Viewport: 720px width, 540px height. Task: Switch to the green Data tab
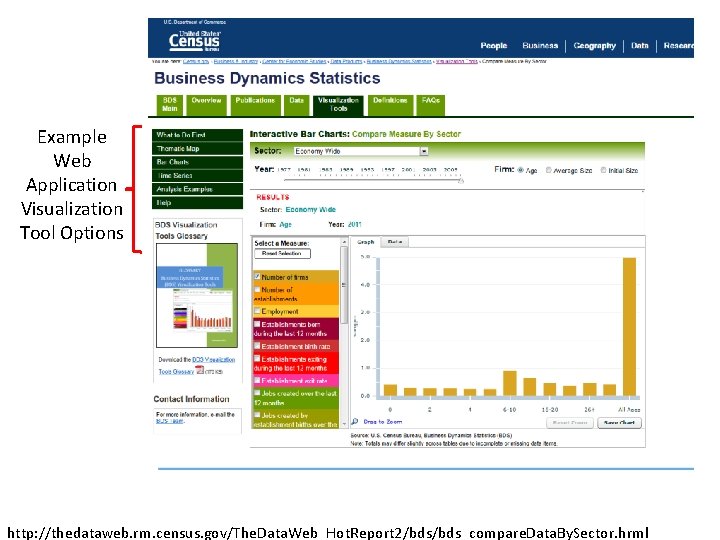click(296, 105)
